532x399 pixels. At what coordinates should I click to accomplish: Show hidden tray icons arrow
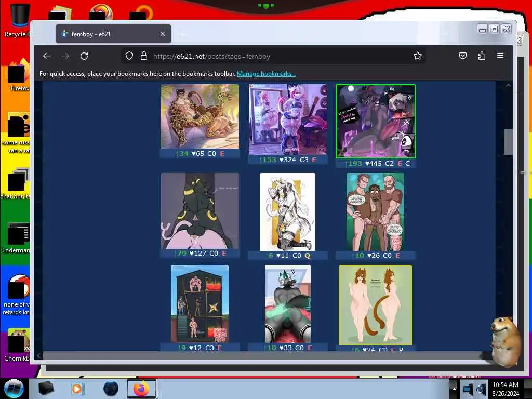click(454, 389)
